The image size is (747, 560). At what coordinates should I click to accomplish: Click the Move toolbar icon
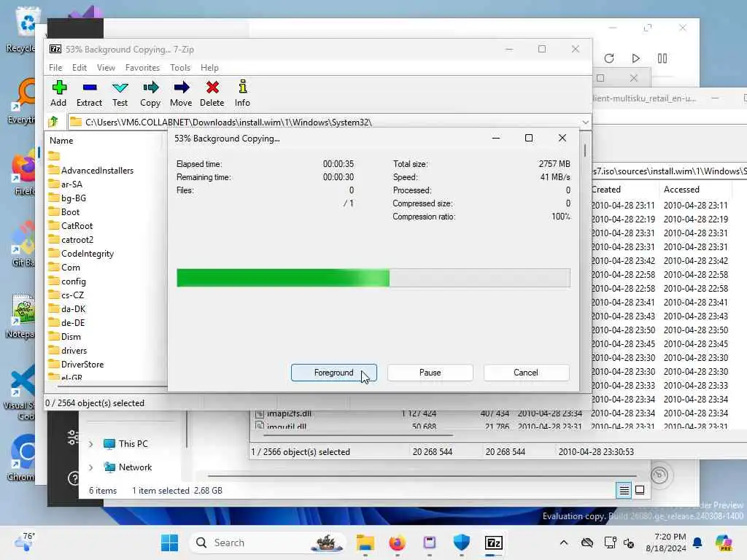pos(181,93)
